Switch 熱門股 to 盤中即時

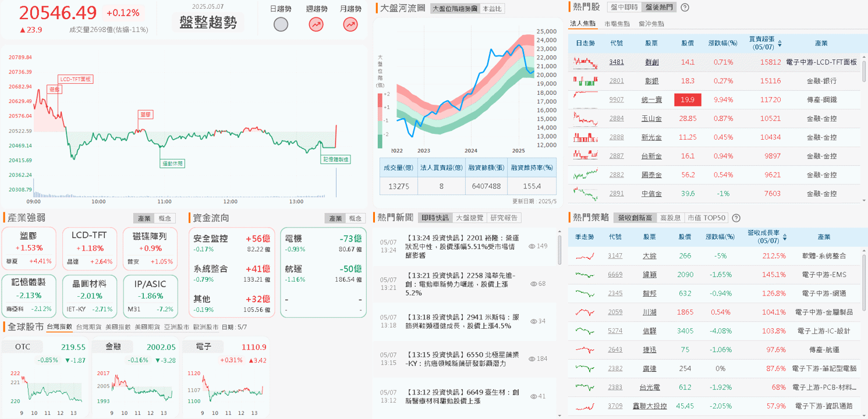(624, 8)
